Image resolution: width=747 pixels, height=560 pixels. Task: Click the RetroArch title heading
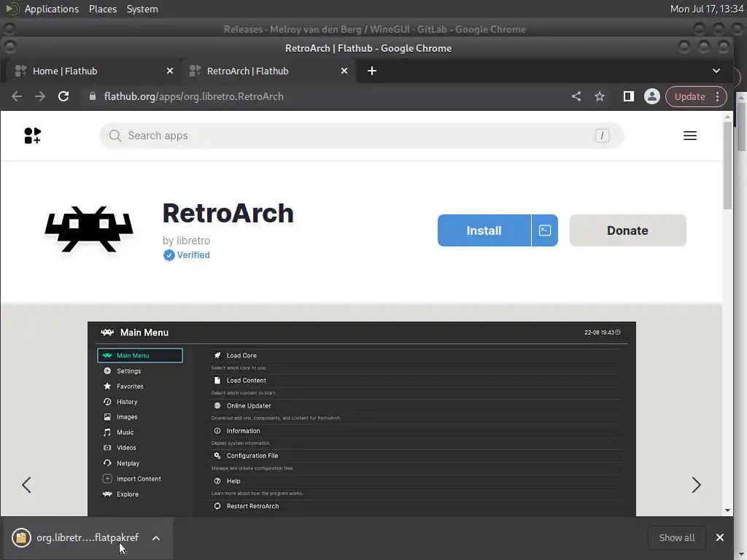(x=228, y=214)
